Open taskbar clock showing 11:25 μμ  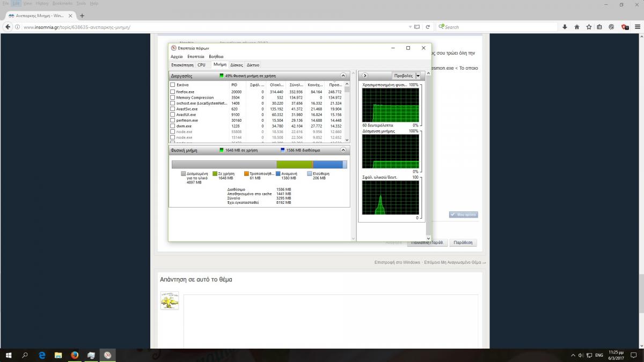pyautogui.click(x=617, y=355)
